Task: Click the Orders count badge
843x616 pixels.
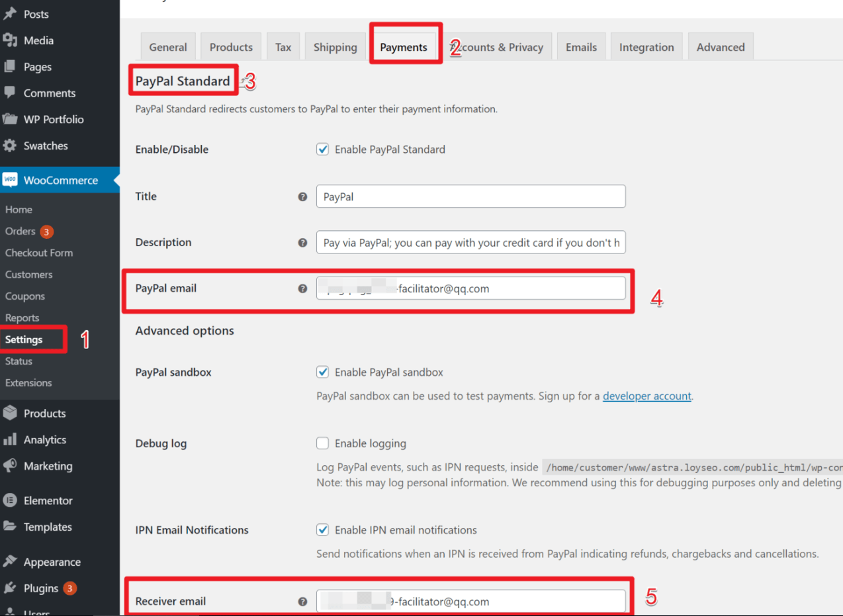Action: click(x=46, y=232)
